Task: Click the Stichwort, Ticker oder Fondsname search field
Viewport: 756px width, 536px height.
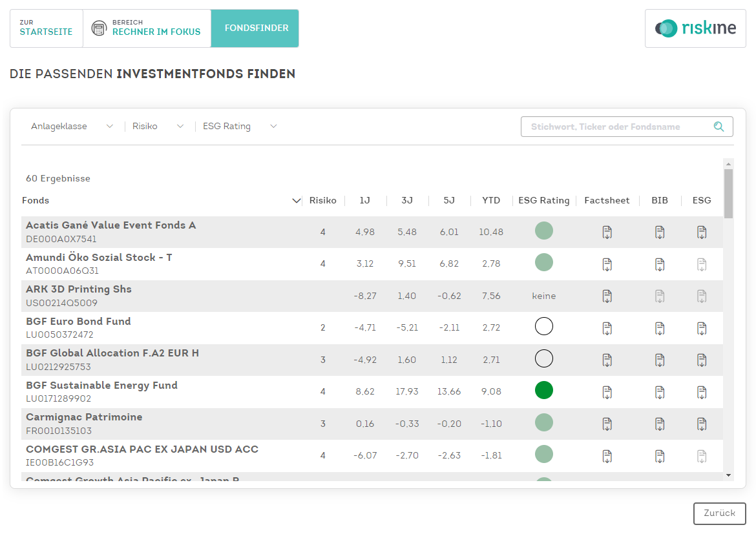Action: (x=627, y=127)
